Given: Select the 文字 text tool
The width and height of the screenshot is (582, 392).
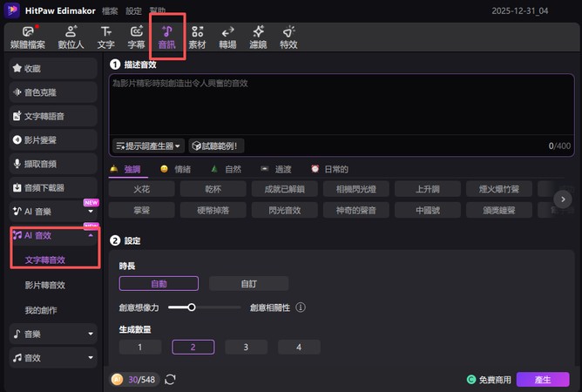Looking at the screenshot, I should tap(105, 37).
